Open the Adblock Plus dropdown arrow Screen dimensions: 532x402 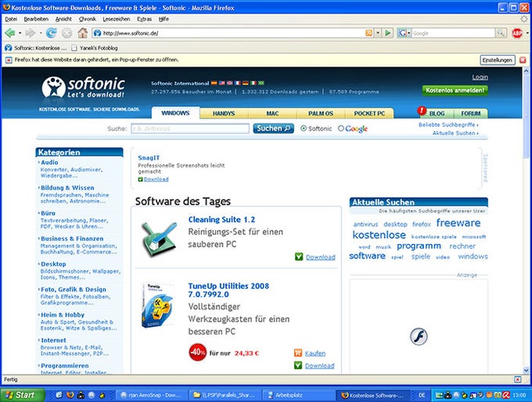pyautogui.click(x=527, y=33)
